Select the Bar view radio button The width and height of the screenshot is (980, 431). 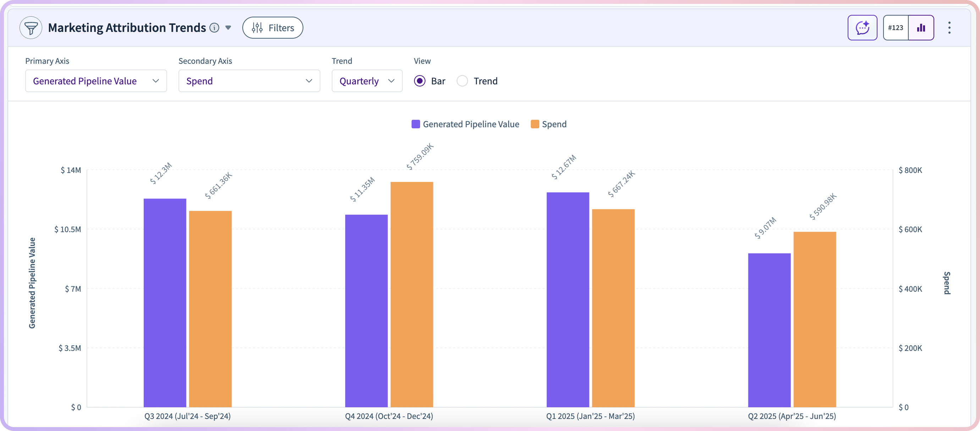tap(420, 81)
